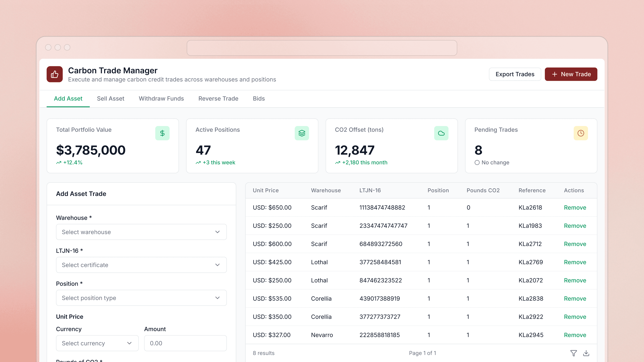Expand the Select position type dropdown
This screenshot has width=644, height=362.
141,298
